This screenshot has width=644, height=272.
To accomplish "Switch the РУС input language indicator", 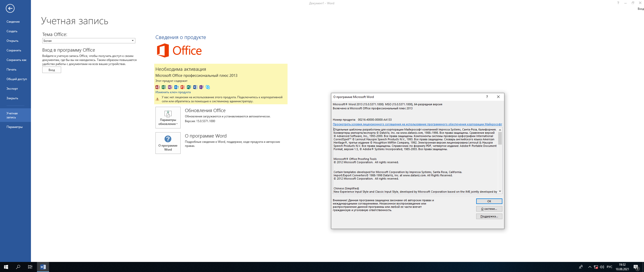I will point(610,267).
